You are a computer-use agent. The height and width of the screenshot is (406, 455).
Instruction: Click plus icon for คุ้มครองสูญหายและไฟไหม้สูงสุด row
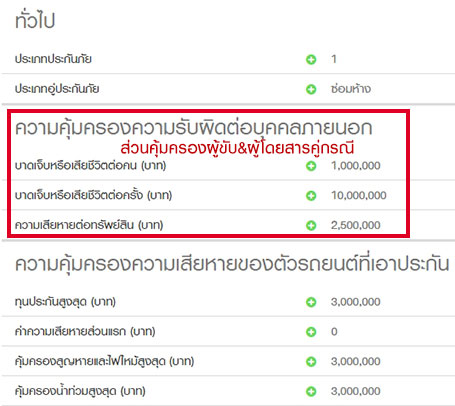coord(311,362)
